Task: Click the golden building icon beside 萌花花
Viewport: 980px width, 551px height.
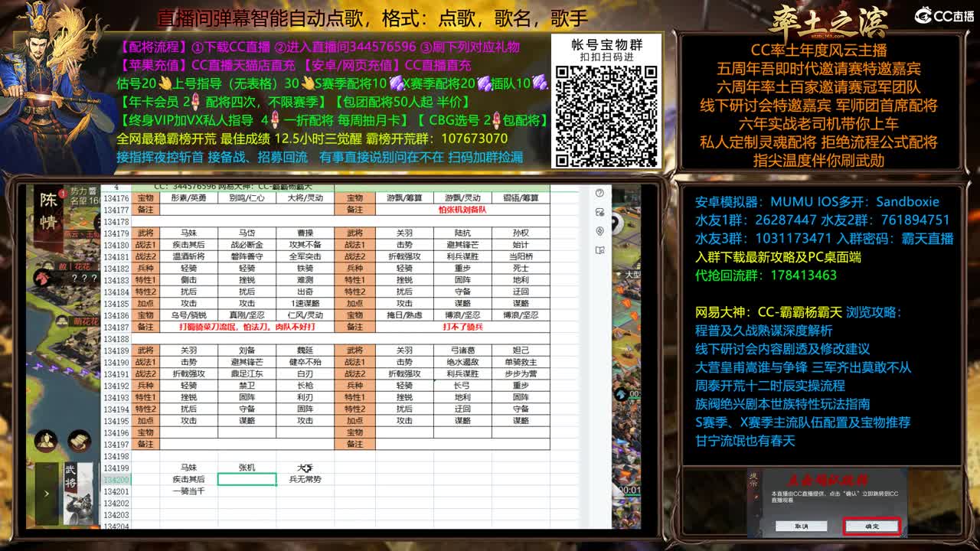Action: (x=61, y=321)
